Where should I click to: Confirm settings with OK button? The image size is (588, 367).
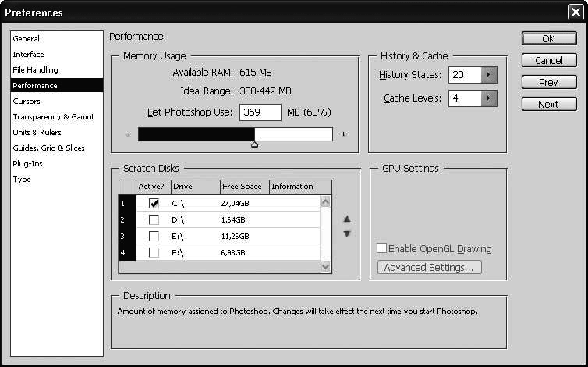click(x=549, y=38)
